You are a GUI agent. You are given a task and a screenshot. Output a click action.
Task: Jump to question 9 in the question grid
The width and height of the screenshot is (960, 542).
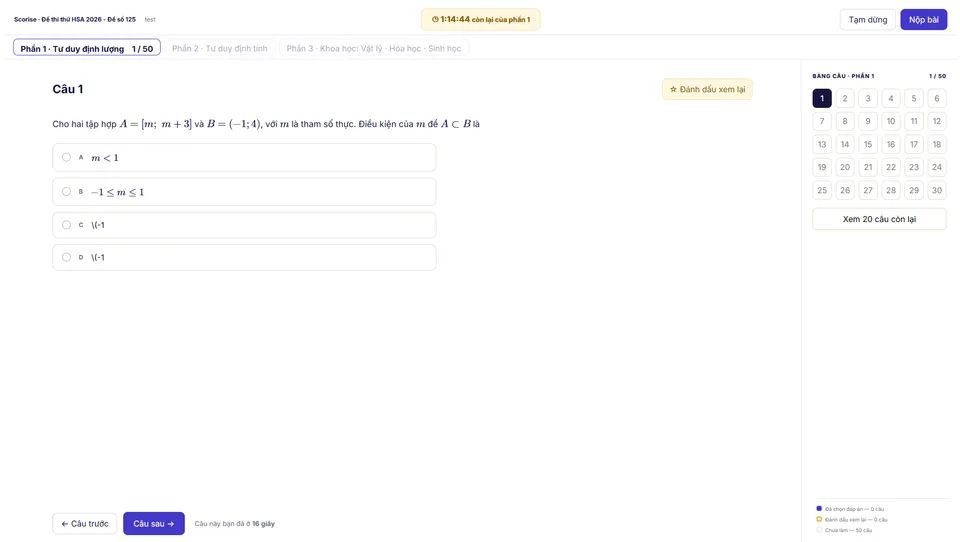868,121
